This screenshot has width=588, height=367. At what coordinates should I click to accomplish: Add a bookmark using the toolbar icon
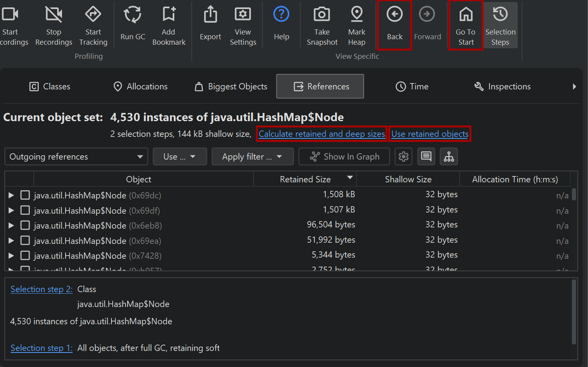[169, 15]
